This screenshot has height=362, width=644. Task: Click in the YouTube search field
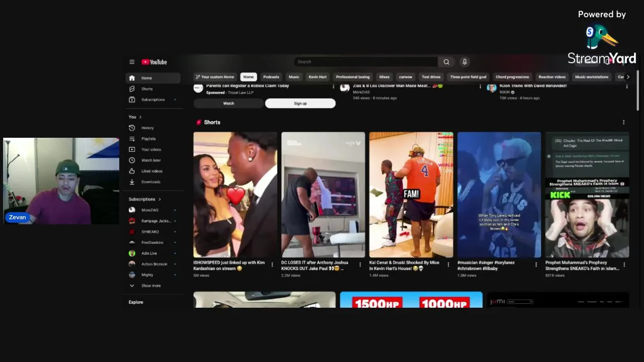(366, 62)
